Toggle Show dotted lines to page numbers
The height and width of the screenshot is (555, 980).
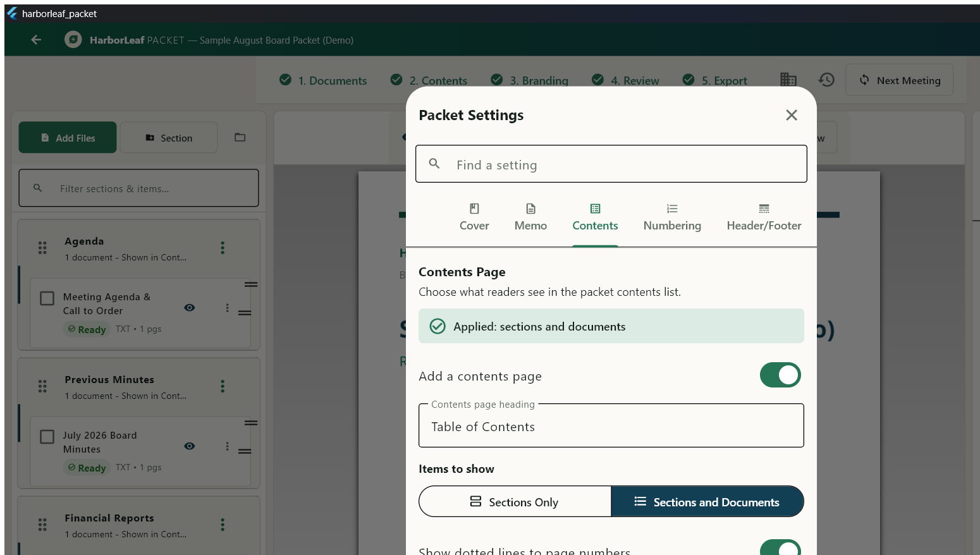pos(780,547)
